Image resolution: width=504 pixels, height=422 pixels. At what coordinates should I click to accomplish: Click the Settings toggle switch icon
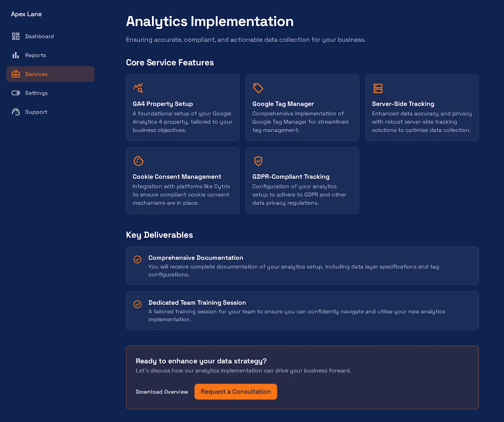pyautogui.click(x=16, y=93)
